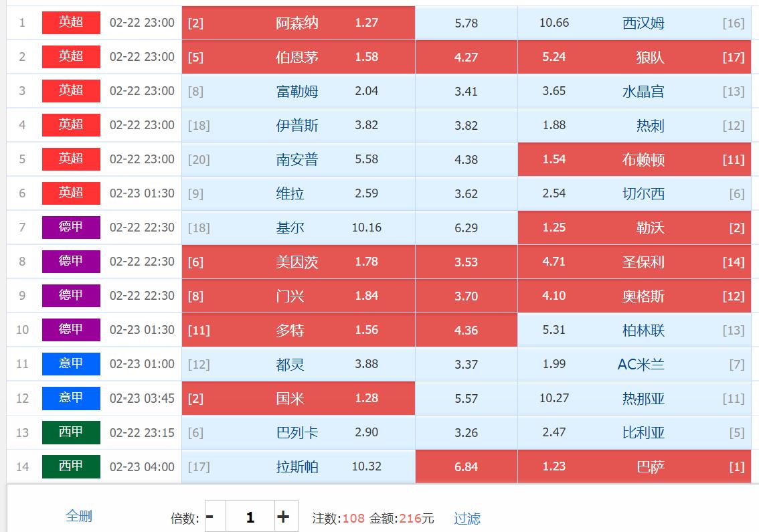Deselect draw odds 3.53 in row 8

[466, 262]
